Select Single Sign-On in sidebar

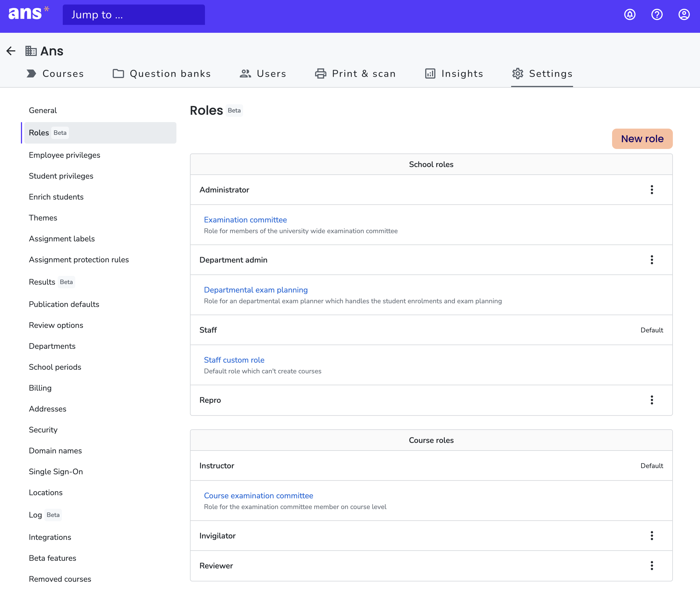click(100, 472)
